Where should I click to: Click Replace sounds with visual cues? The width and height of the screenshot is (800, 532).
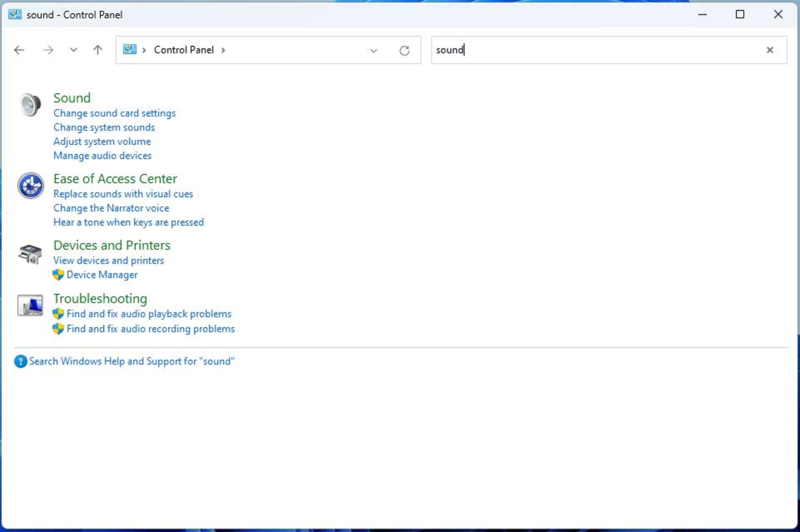click(123, 194)
